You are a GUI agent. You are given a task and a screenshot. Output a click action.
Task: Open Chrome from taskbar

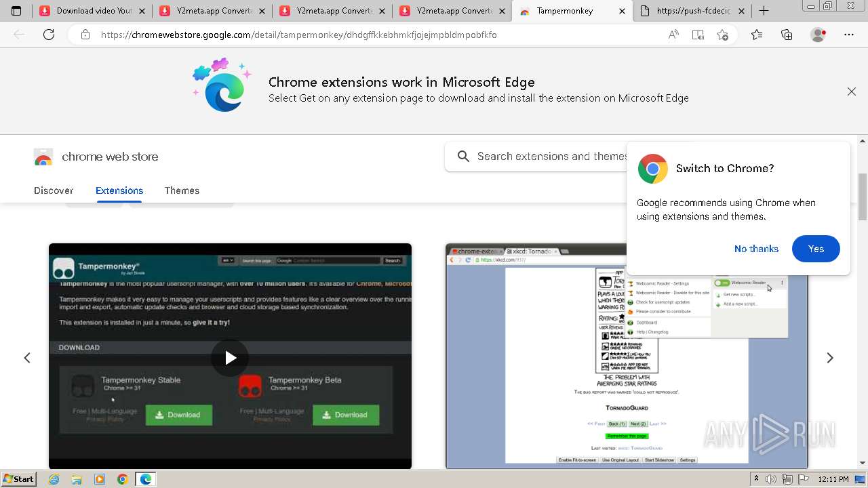(x=122, y=479)
